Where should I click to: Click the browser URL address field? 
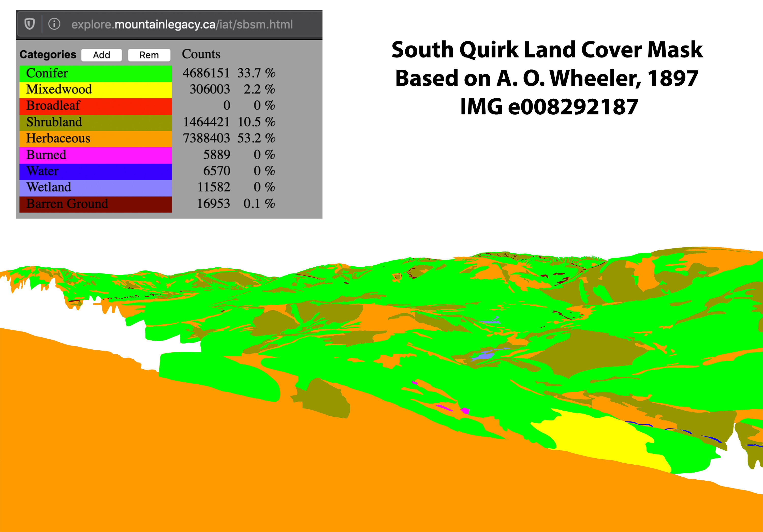(182, 24)
